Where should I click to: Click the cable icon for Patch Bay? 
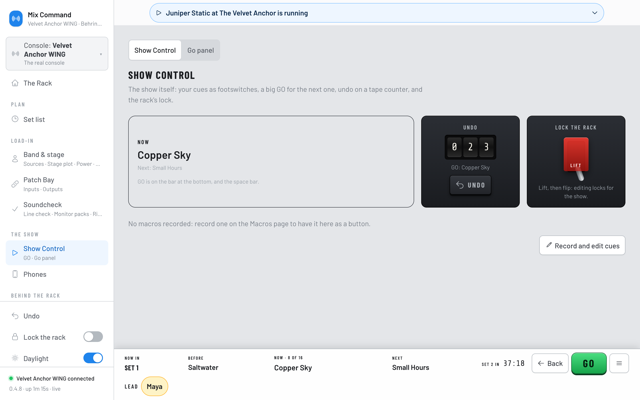[15, 184]
